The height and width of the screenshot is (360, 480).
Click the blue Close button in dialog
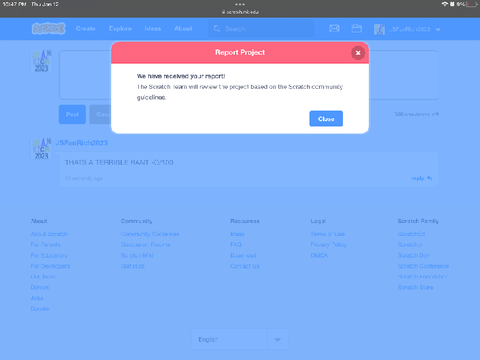pos(326,119)
